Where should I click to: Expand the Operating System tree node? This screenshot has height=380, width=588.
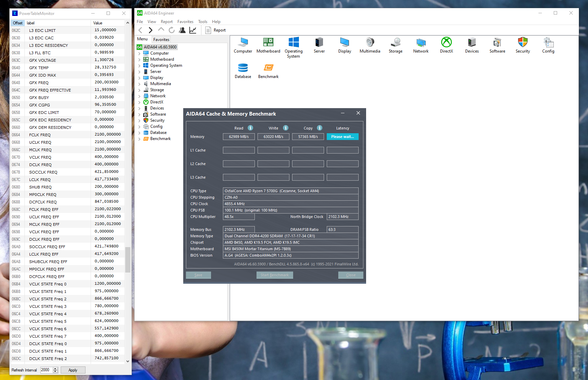point(139,65)
